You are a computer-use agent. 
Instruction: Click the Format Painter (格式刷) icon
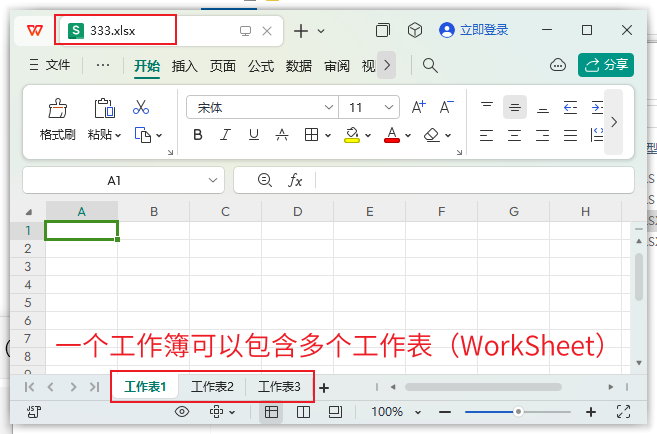57,108
